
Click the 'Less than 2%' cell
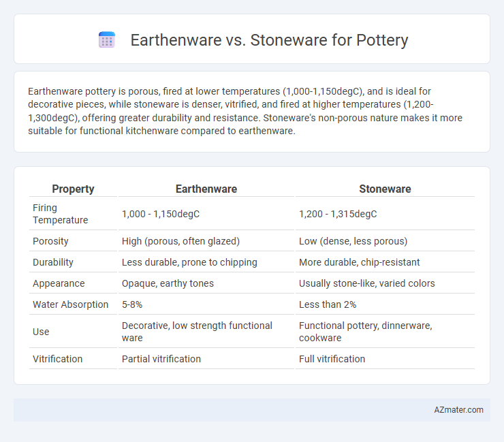tap(385, 304)
